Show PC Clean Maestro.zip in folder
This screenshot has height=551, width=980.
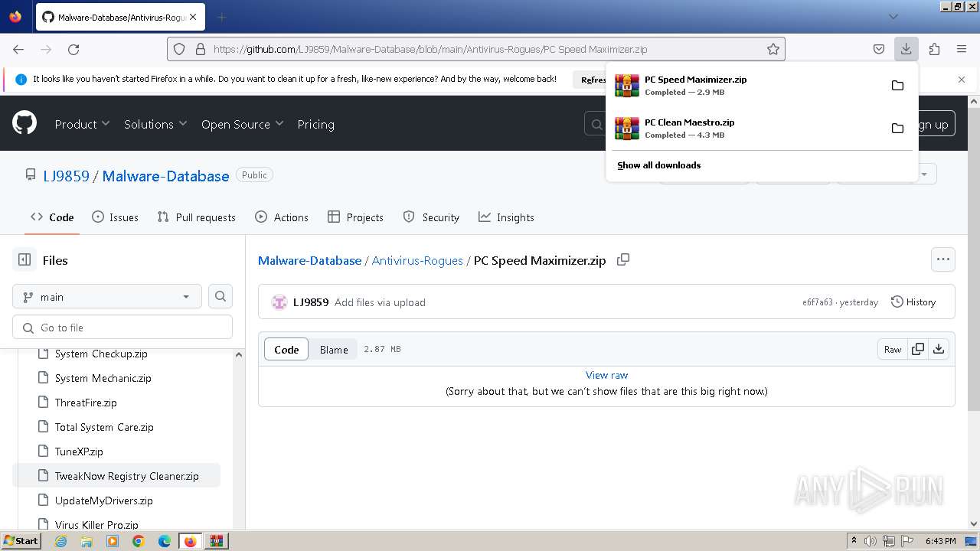coord(897,128)
